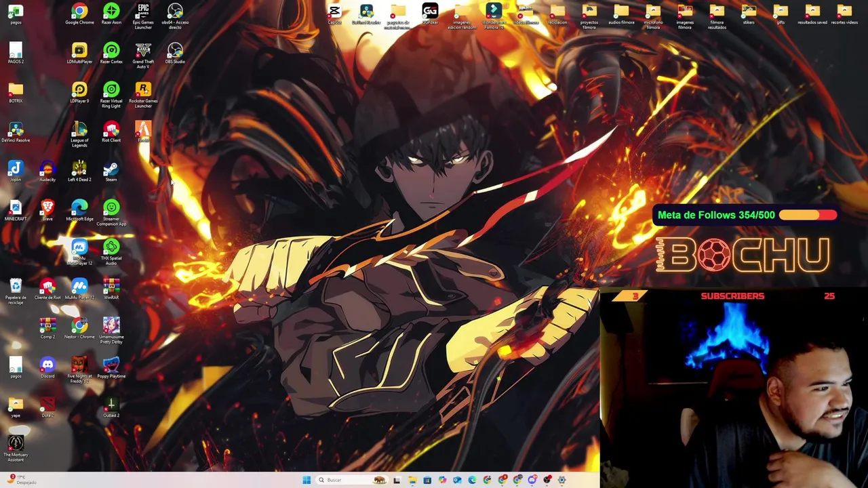Select The Mortuary Assistant icon

16,449
